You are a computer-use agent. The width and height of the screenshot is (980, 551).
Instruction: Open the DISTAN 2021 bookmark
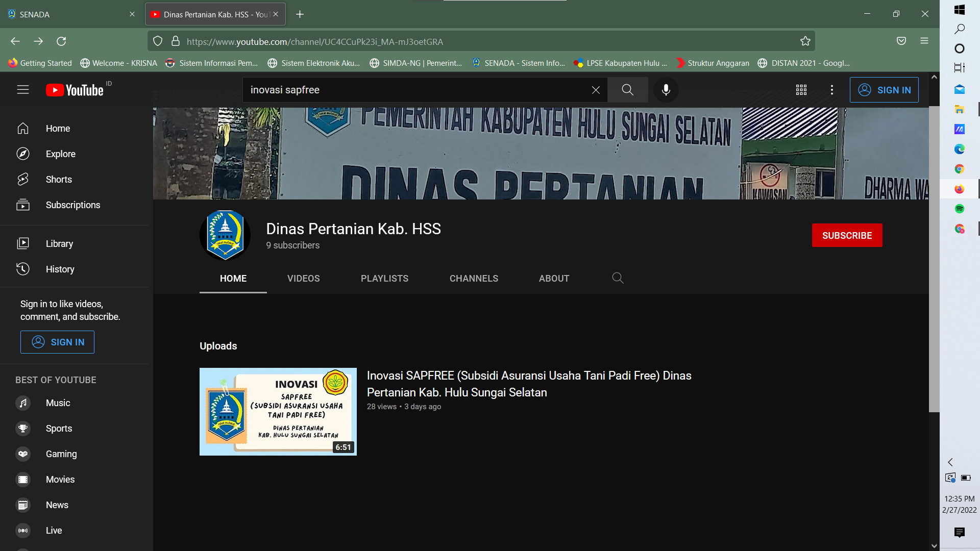tap(804, 63)
